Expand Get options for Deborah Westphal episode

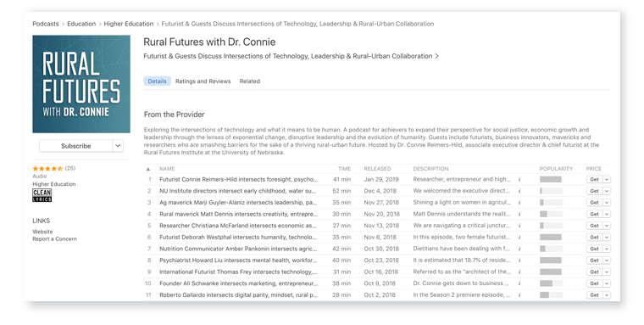click(607, 237)
